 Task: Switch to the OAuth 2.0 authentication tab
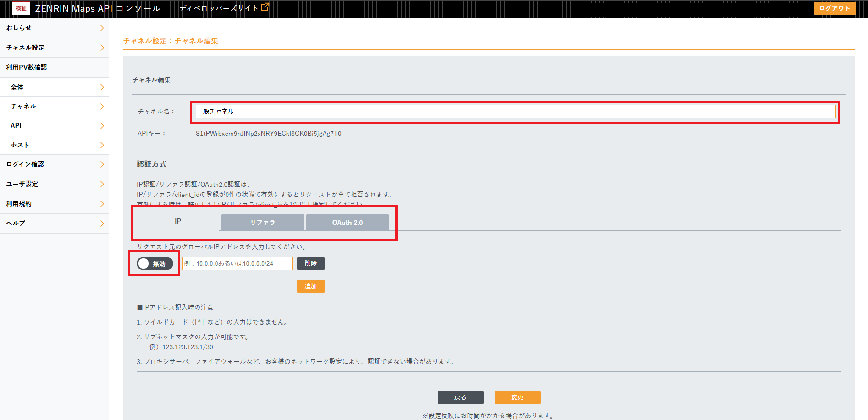coord(347,222)
